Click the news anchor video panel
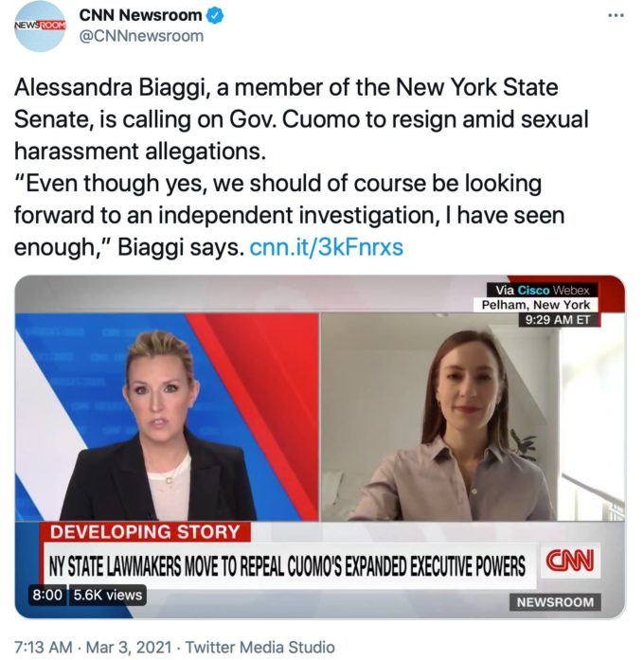The width and height of the screenshot is (644, 660). [x=167, y=417]
